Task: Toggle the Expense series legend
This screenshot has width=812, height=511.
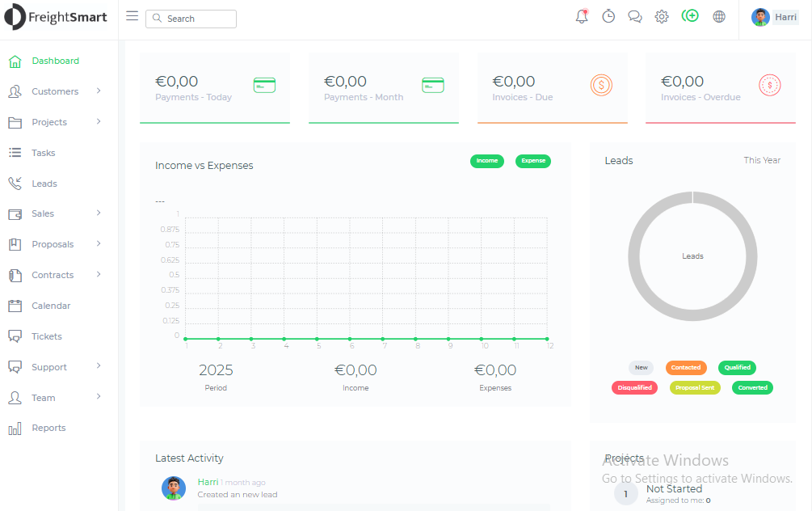Action: (533, 161)
